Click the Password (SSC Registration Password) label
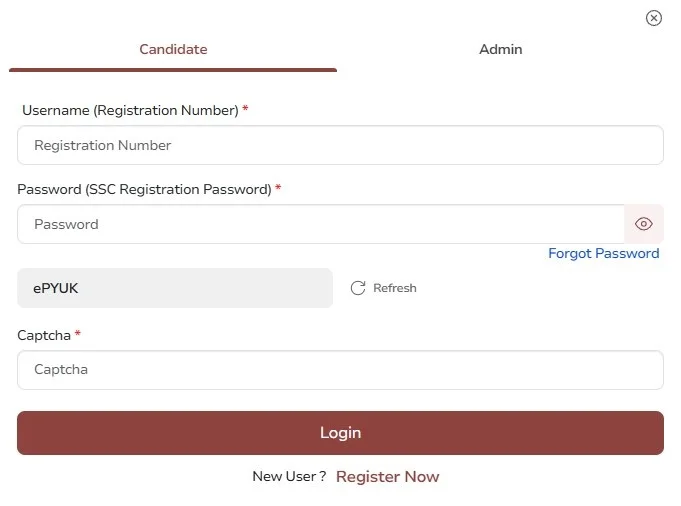This screenshot has height=506, width=681. tap(144, 189)
